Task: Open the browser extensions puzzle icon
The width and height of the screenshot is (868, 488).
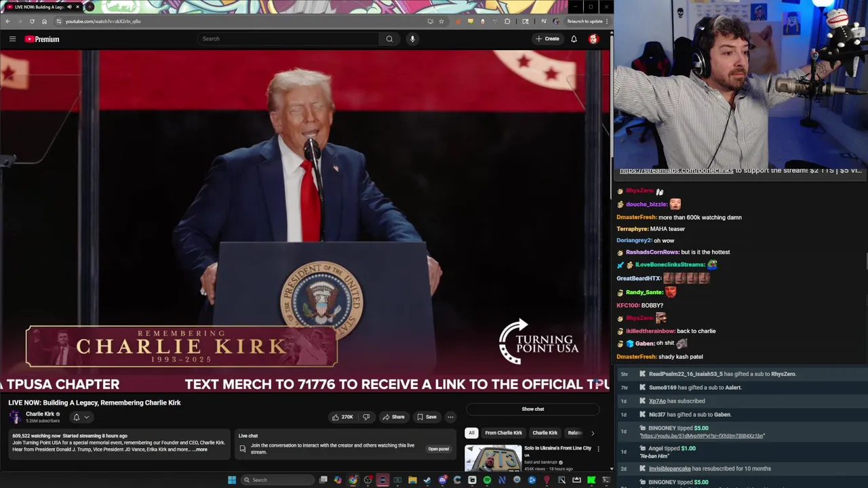Action: click(507, 21)
